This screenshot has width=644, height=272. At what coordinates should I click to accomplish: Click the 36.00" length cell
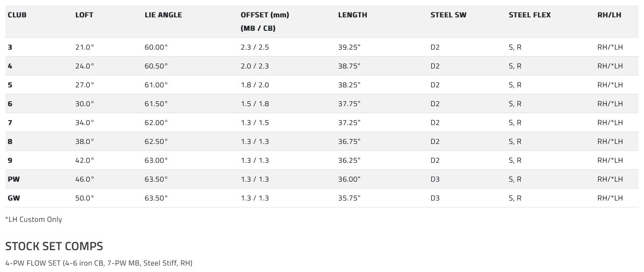(349, 179)
